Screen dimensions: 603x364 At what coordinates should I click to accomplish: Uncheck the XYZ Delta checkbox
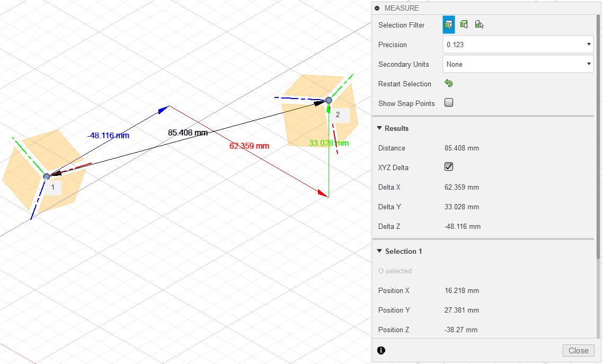pos(448,166)
